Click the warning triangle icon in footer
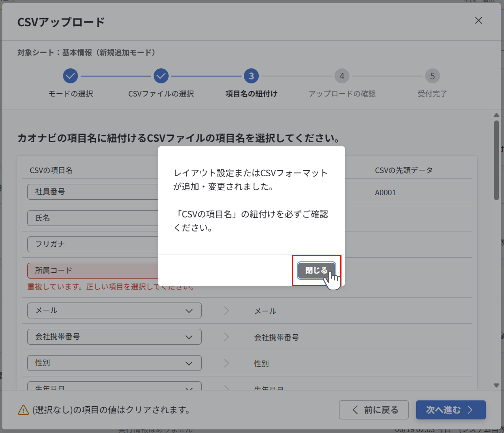 pyautogui.click(x=23, y=410)
